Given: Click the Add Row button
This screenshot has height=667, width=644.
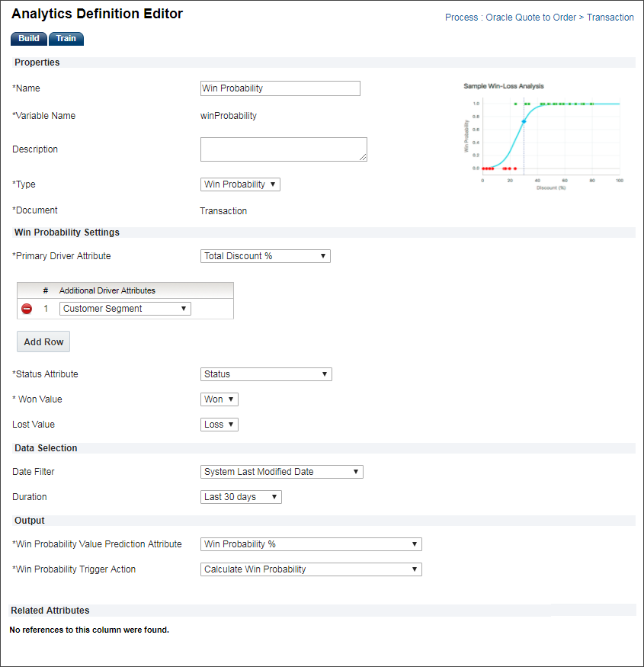Looking at the screenshot, I should (43, 342).
